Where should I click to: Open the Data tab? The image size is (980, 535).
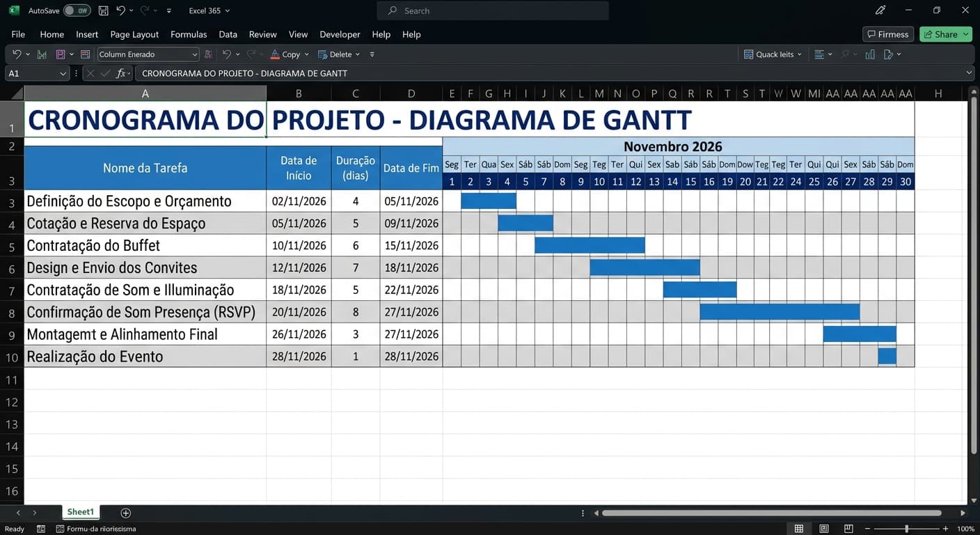pyautogui.click(x=228, y=34)
